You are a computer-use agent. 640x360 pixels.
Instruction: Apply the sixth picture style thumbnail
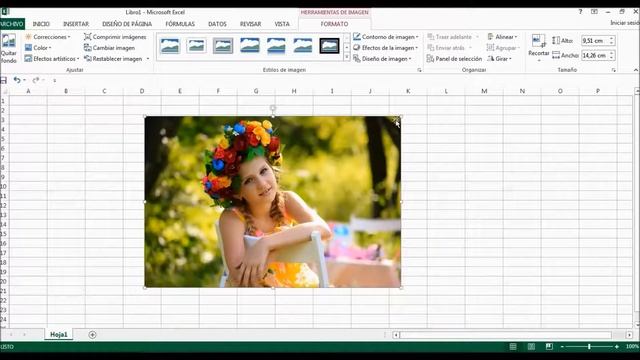pos(303,46)
